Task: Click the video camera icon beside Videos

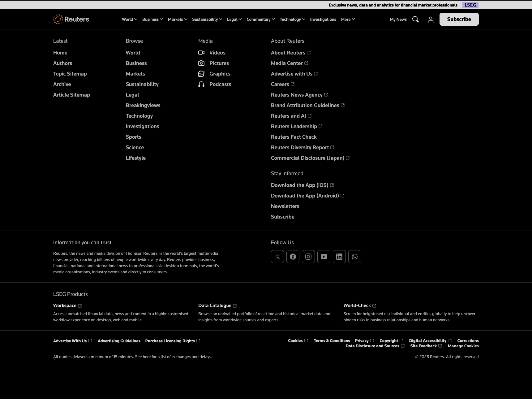Action: pos(201,53)
